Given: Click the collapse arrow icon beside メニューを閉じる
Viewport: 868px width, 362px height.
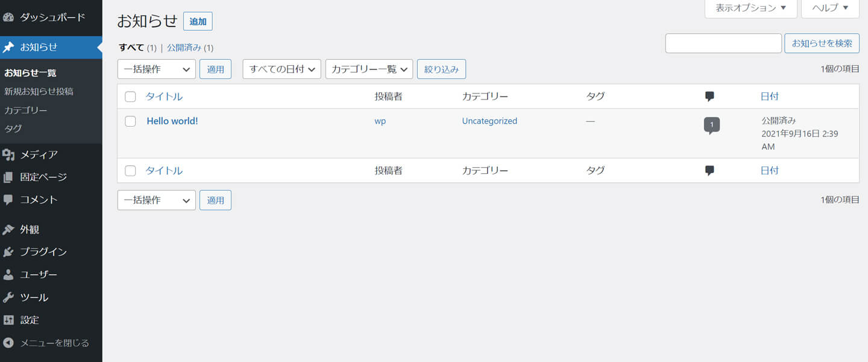Looking at the screenshot, I should pyautogui.click(x=8, y=343).
